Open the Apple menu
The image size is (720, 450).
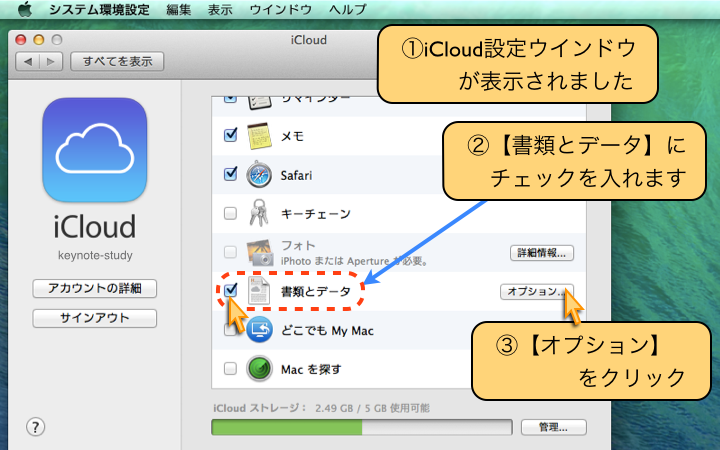25,9
